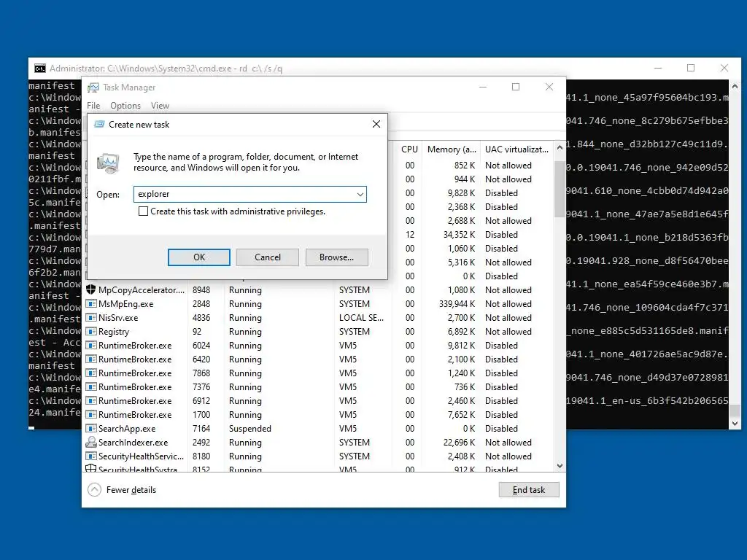Image resolution: width=747 pixels, height=560 pixels.
Task: Click the Registry process icon
Action: 90,331
